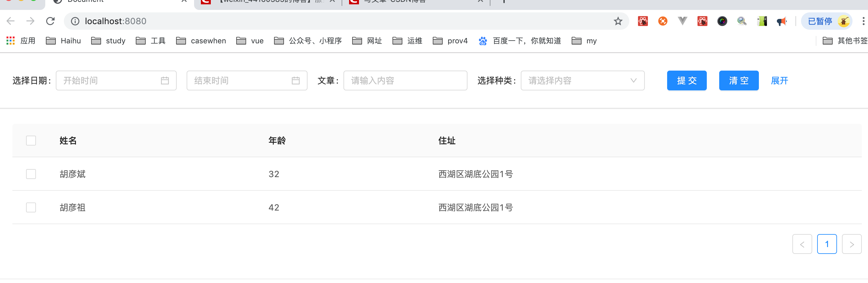Open the prov4 bookmark folder

450,41
